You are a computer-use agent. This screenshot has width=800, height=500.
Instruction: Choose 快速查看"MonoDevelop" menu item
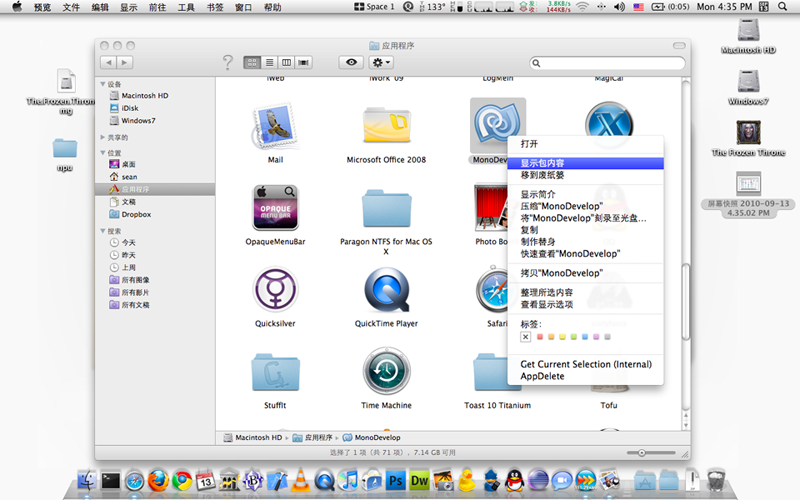click(x=586, y=254)
